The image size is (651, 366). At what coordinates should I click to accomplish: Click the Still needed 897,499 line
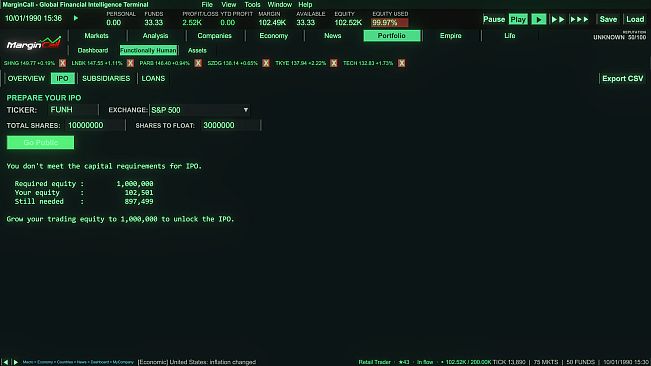coord(84,202)
